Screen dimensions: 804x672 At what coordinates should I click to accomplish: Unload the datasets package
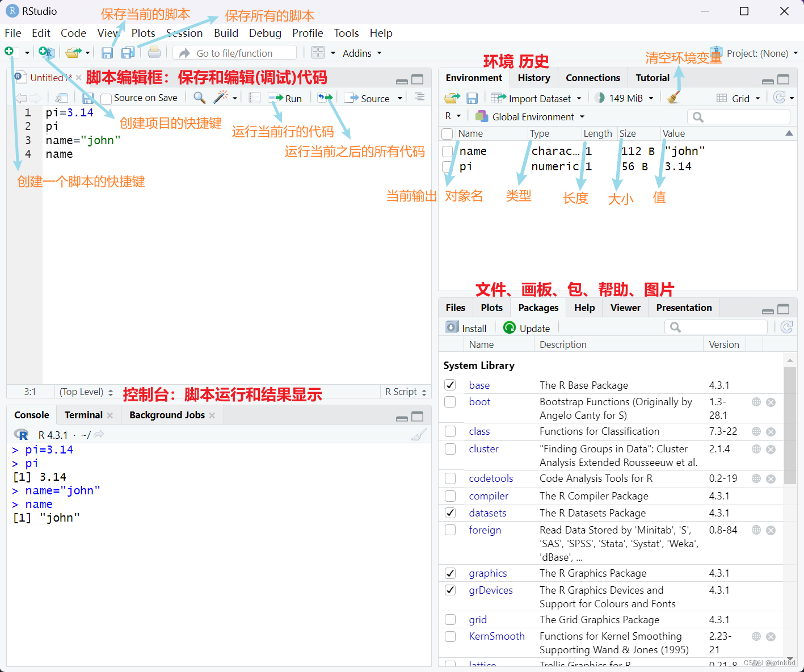coord(451,513)
